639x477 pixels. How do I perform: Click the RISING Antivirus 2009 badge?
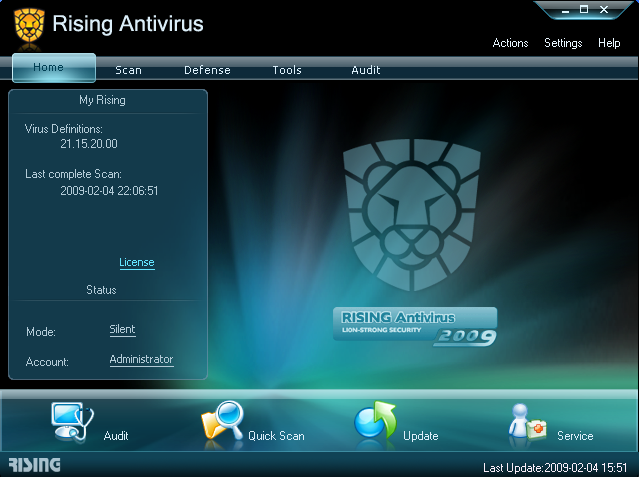click(415, 326)
